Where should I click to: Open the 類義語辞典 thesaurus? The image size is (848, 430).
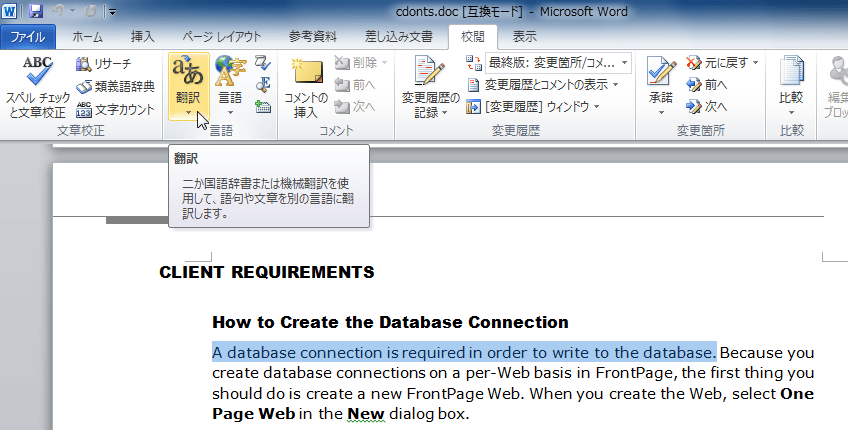tap(115, 87)
